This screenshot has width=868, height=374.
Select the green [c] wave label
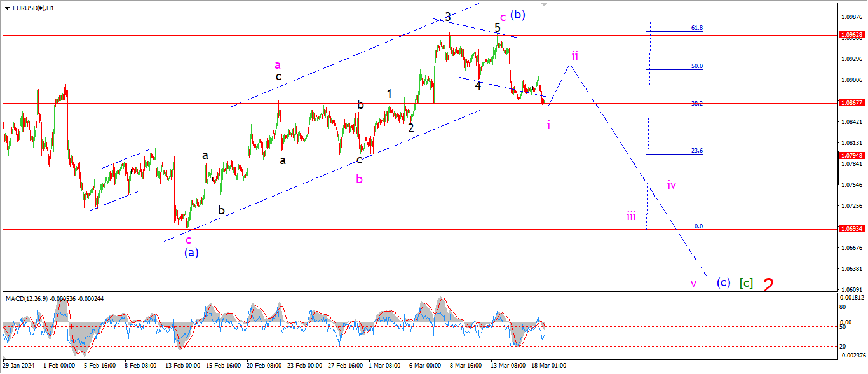(746, 283)
